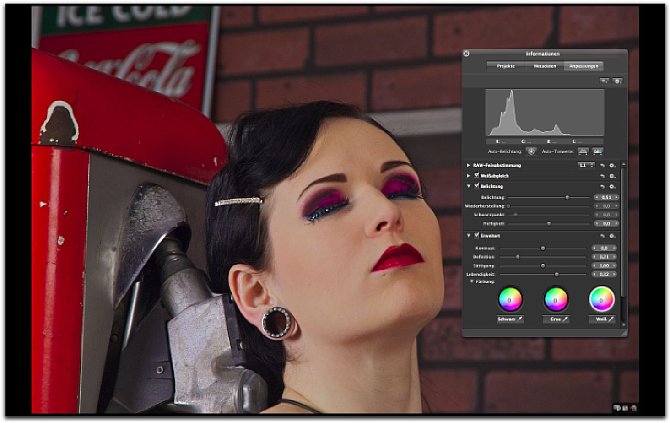Reset the Weißabgleich adjustment

pyautogui.click(x=602, y=176)
